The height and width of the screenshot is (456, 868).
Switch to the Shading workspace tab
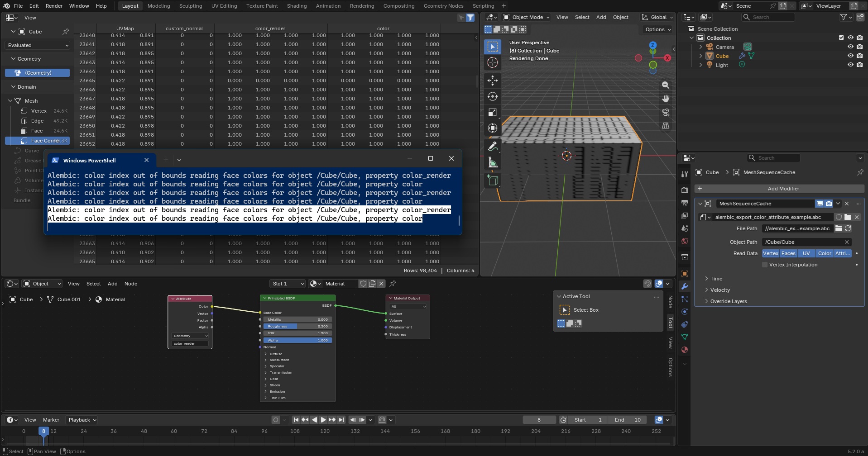(x=297, y=6)
